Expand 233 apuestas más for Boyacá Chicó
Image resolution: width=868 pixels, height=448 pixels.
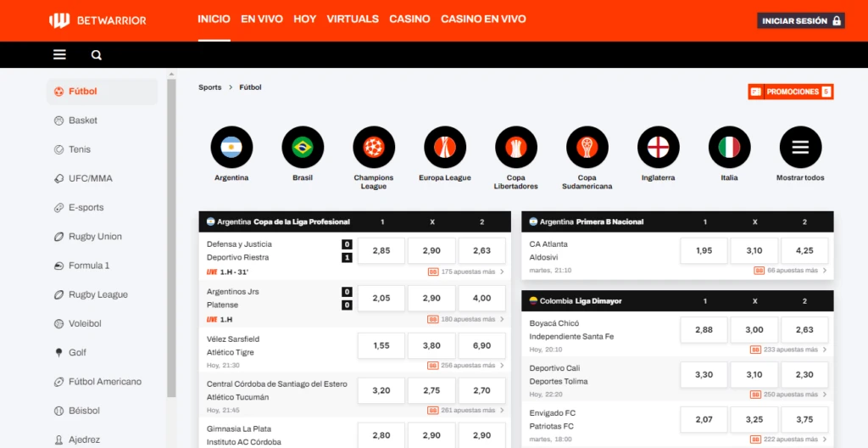point(789,350)
